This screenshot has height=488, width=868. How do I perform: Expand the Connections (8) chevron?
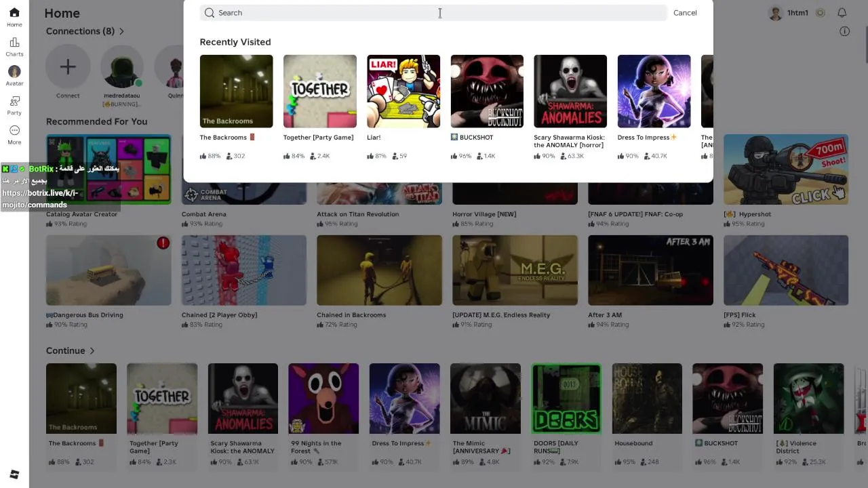click(121, 31)
